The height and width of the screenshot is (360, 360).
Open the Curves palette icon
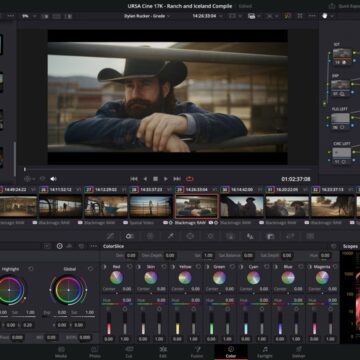pyautogui.click(x=110, y=236)
